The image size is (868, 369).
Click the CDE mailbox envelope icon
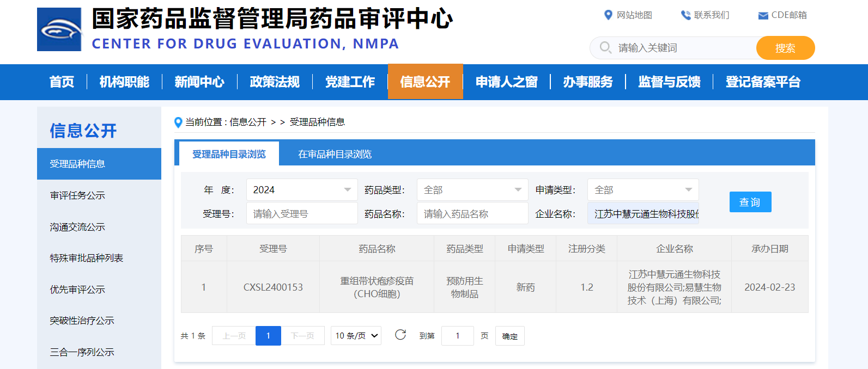click(763, 16)
